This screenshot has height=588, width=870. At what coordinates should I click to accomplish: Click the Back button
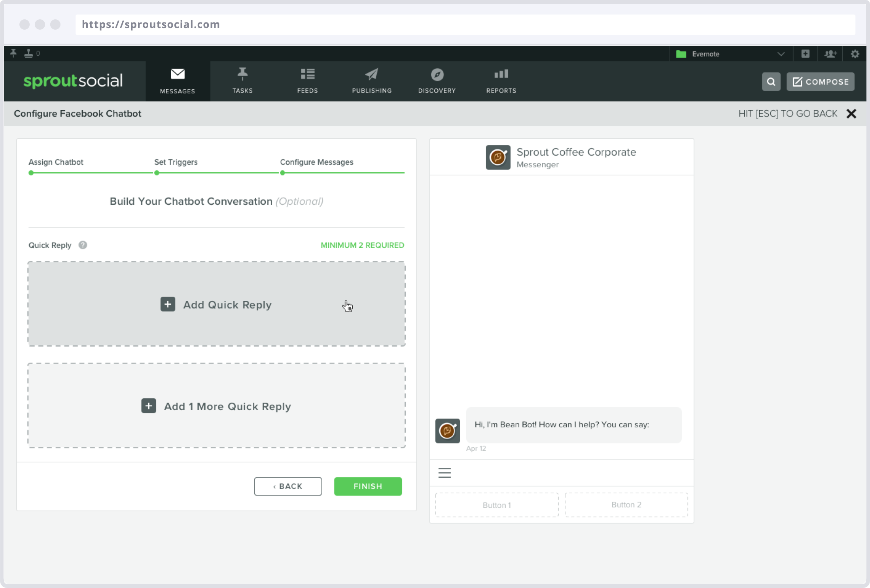pyautogui.click(x=288, y=486)
